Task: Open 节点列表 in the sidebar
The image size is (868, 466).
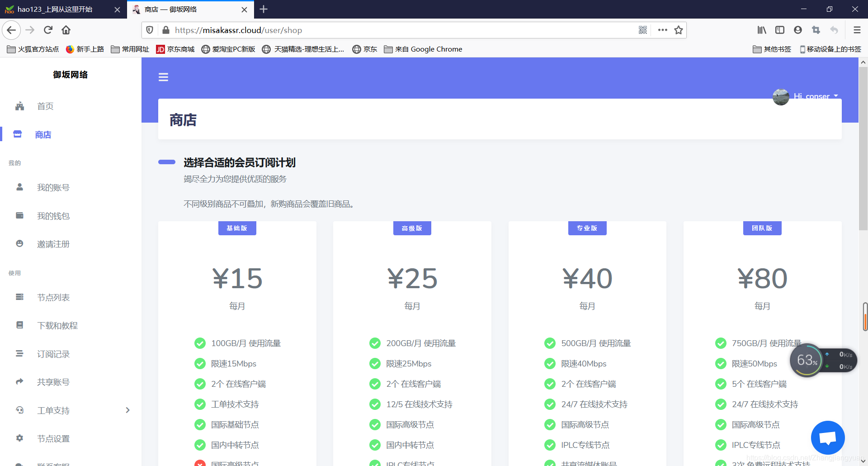Action: coord(53,298)
